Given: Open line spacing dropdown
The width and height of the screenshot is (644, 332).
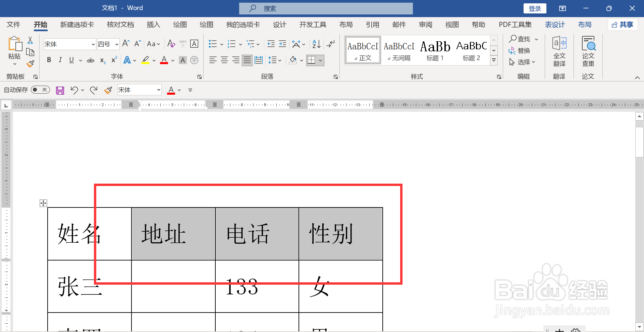Looking at the screenshot, I should pos(275,60).
